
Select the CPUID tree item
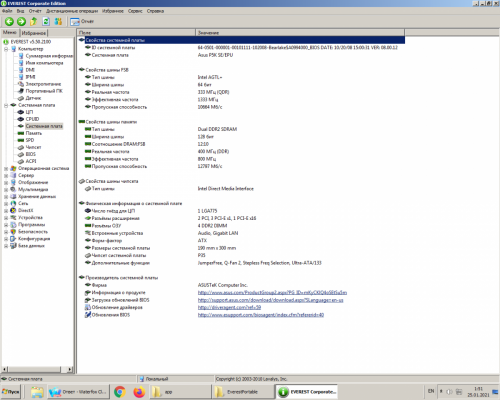coord(32,119)
